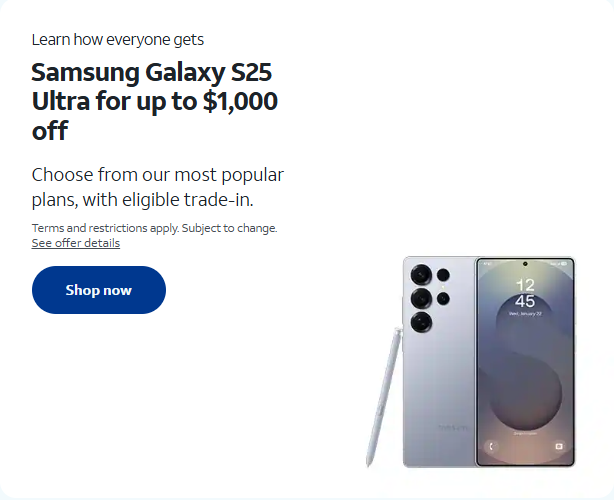Click the Learn how everyone gets text

[117, 40]
